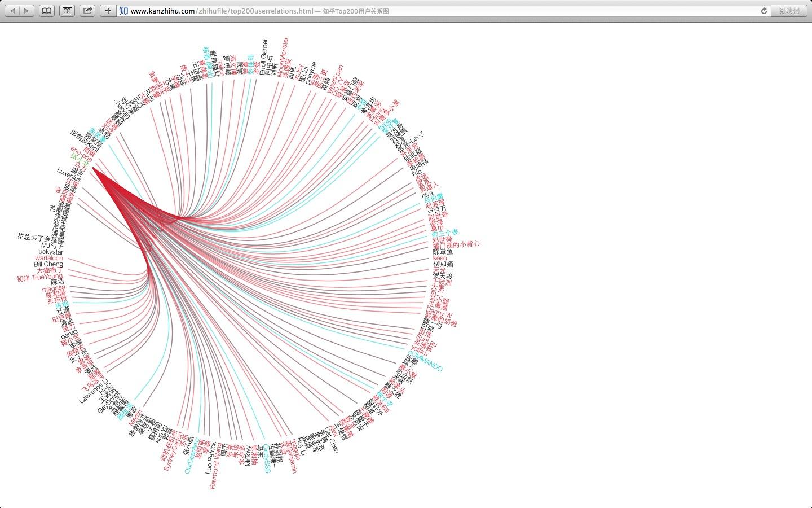
Task: Open the Bookmarks (open book) sidebar
Action: (x=47, y=11)
